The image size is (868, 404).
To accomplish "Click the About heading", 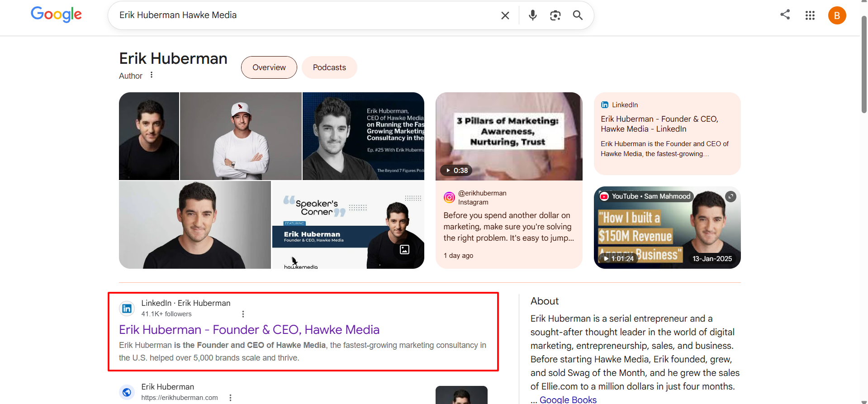I will (545, 301).
